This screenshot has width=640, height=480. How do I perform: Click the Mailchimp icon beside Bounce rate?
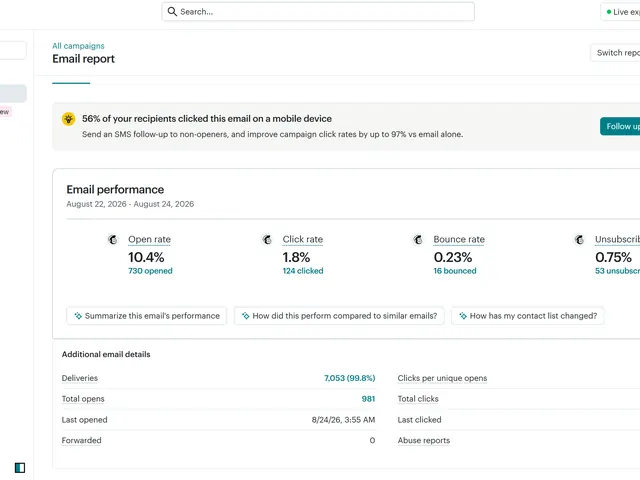tap(418, 239)
